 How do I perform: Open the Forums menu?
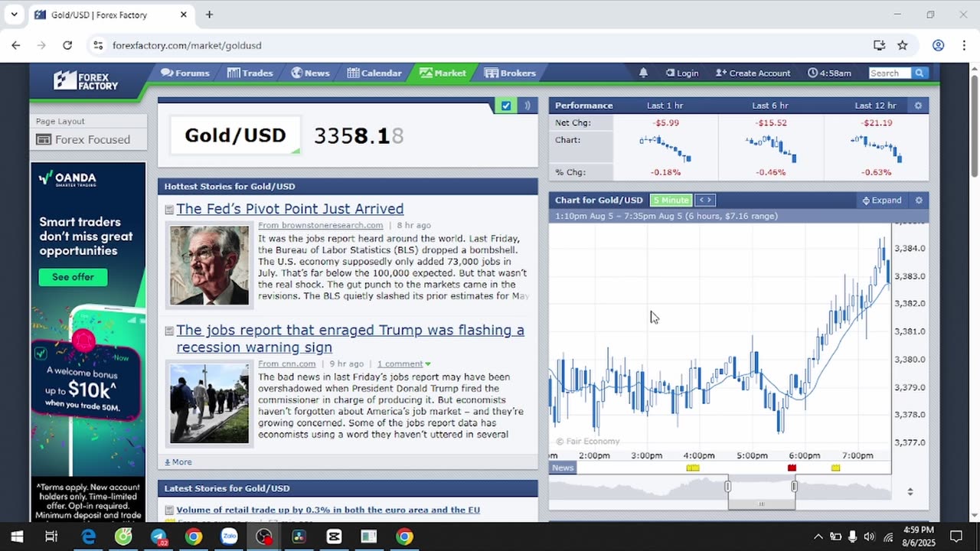(185, 73)
